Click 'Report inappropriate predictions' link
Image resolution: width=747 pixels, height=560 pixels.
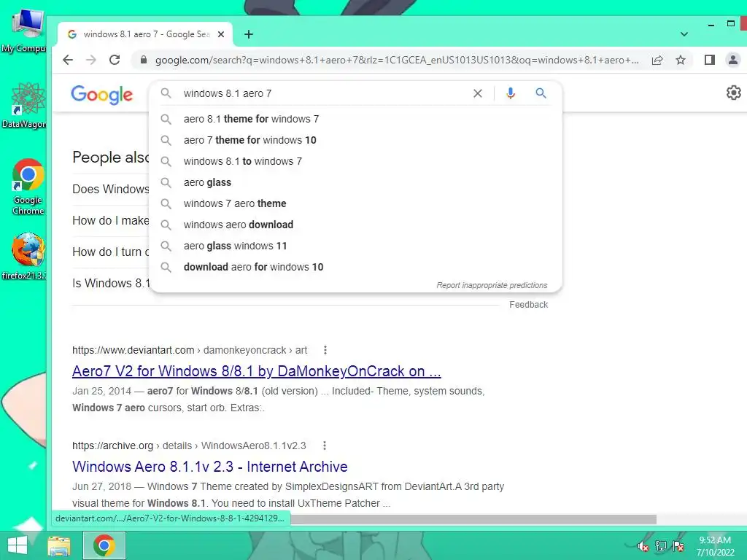pos(492,285)
